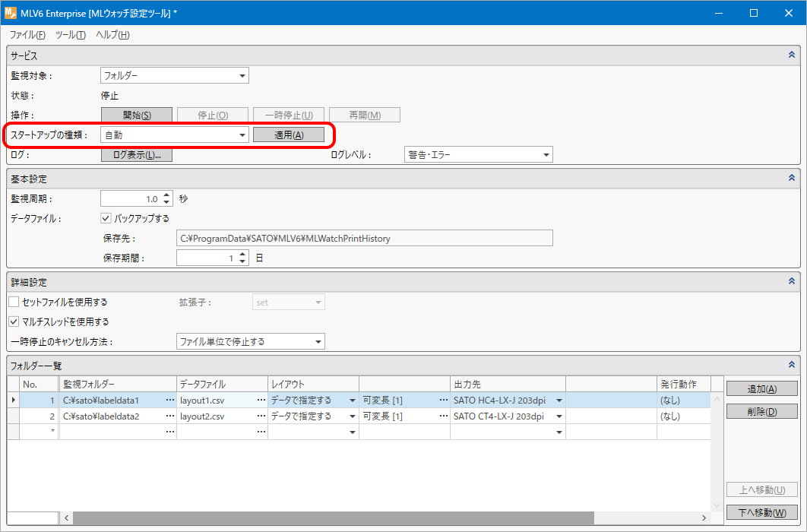807x532 pixels.
Task: Toggle the バックアップする checkbox
Action: 106,218
